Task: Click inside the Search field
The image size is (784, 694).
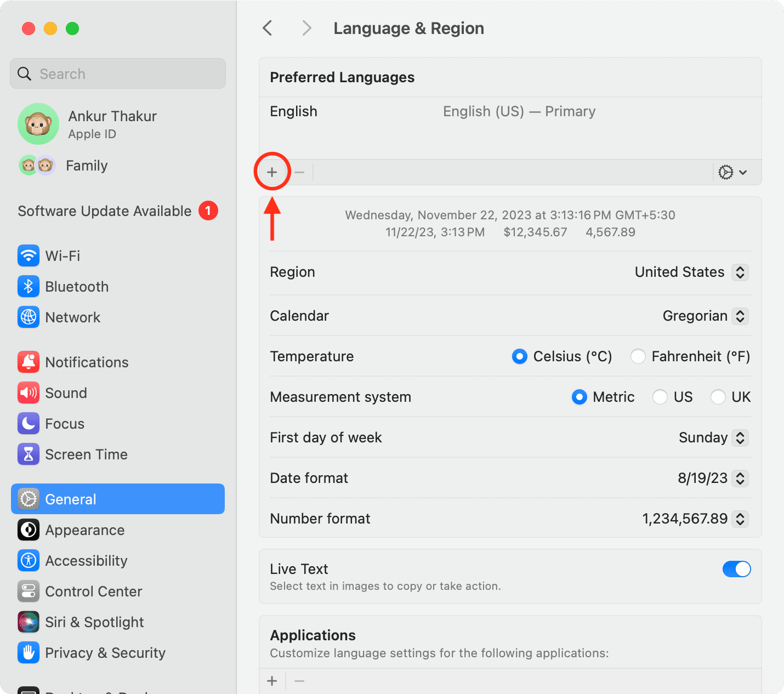Action: click(117, 73)
